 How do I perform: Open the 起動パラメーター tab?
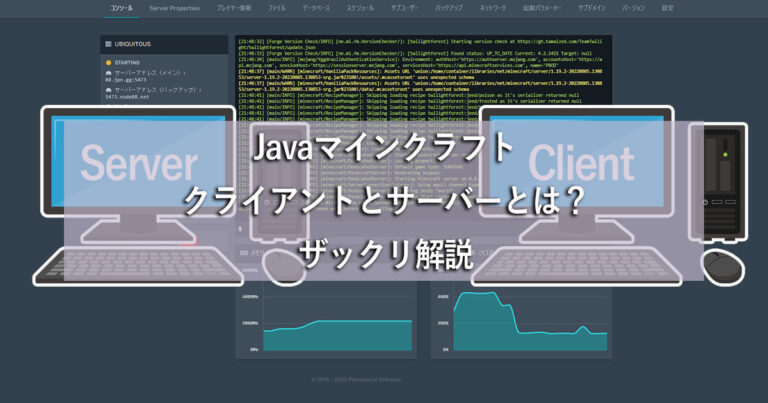coord(542,8)
